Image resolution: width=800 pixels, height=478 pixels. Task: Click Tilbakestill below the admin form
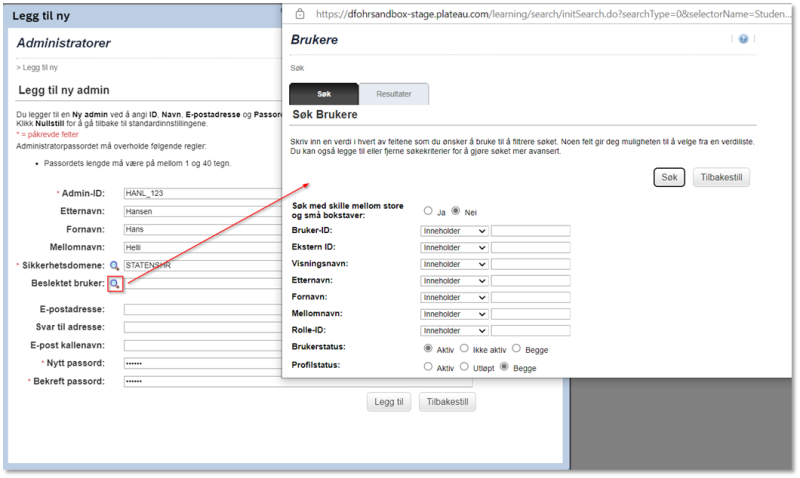447,402
